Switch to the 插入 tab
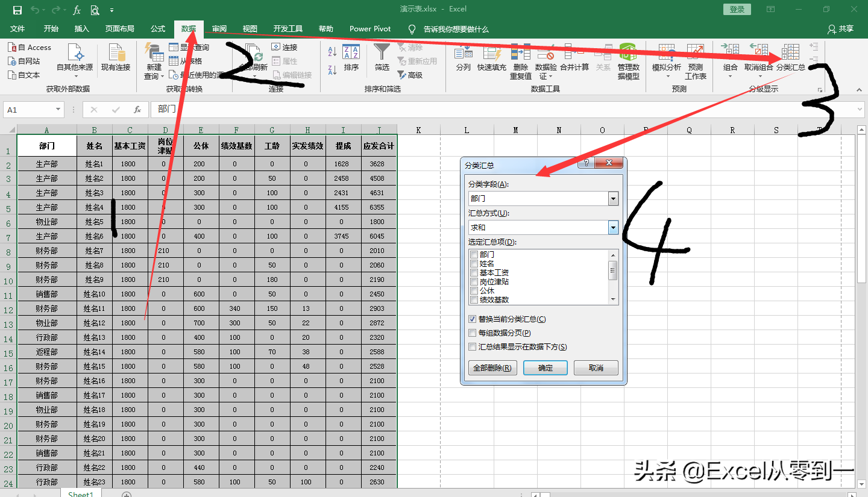Viewport: 868px width, 497px height. 82,29
